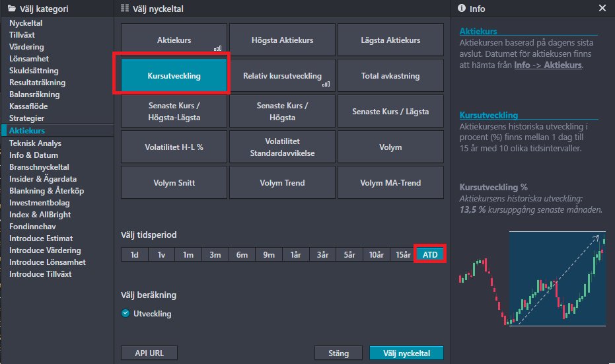Image resolution: width=615 pixels, height=364 pixels.
Task: Open the Introduce Estimat category
Action: (x=41, y=238)
